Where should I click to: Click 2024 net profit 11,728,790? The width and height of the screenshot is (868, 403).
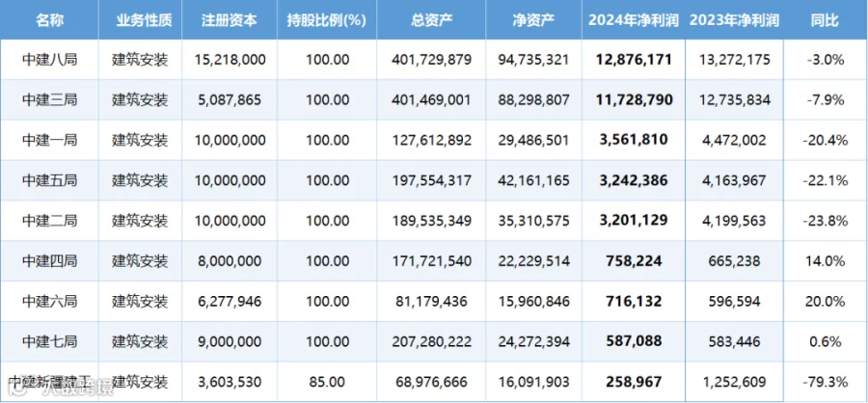634,99
